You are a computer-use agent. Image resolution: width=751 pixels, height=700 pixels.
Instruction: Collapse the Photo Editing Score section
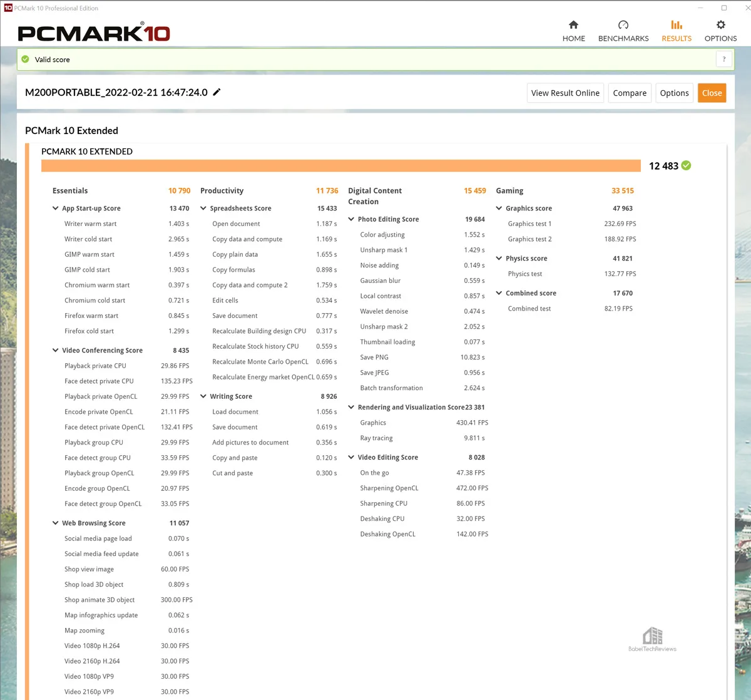351,220
